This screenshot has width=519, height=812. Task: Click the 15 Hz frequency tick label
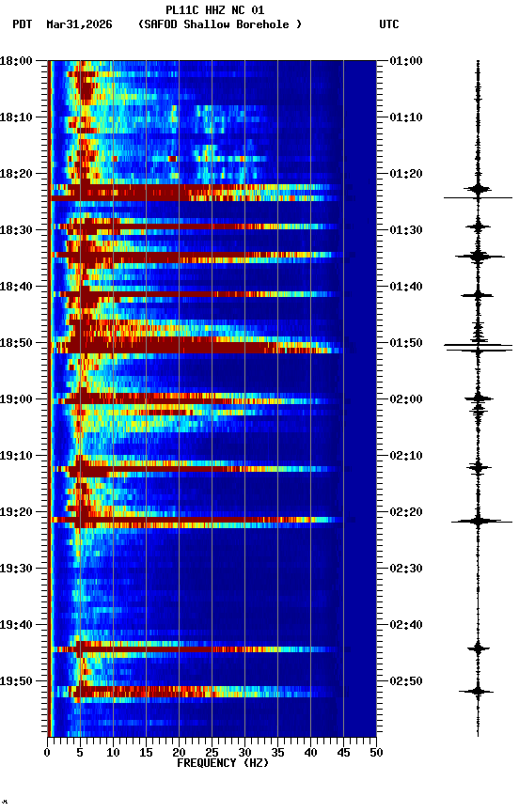146,753
